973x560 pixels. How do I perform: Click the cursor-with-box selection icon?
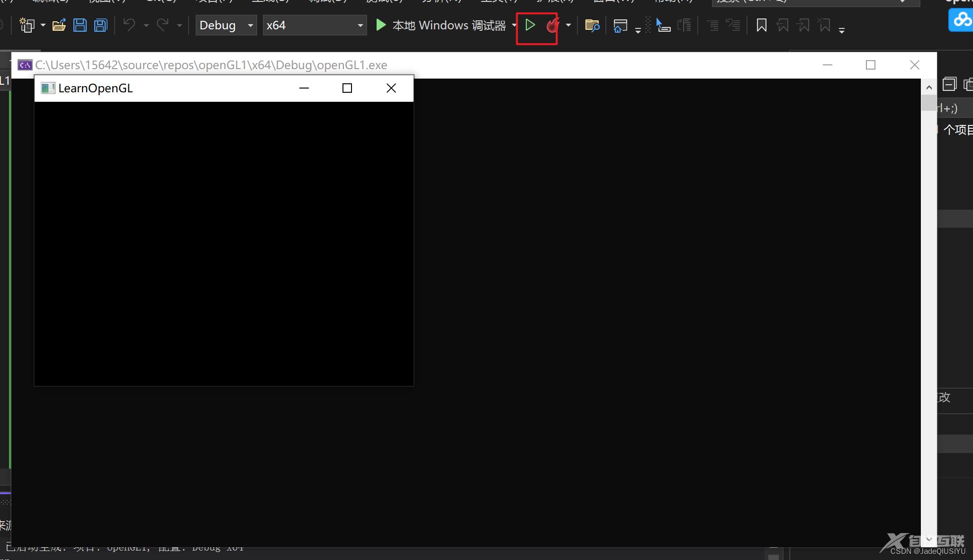[663, 25]
